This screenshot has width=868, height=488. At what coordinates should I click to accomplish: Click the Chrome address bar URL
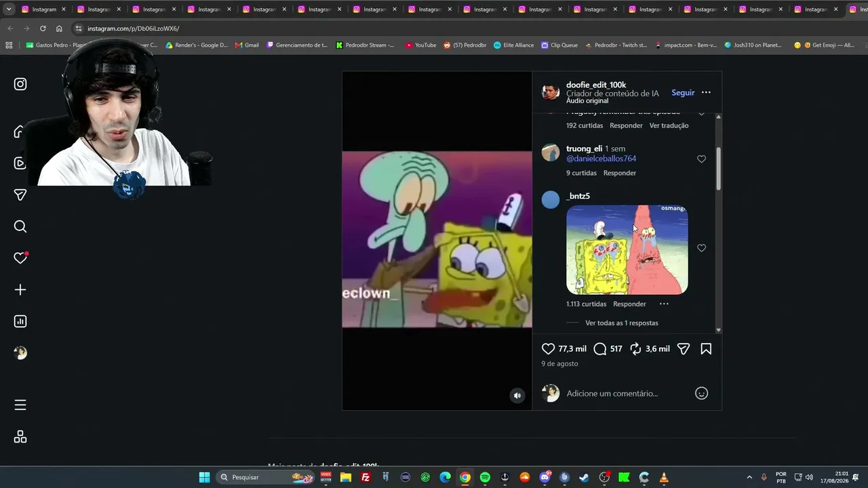(x=134, y=28)
